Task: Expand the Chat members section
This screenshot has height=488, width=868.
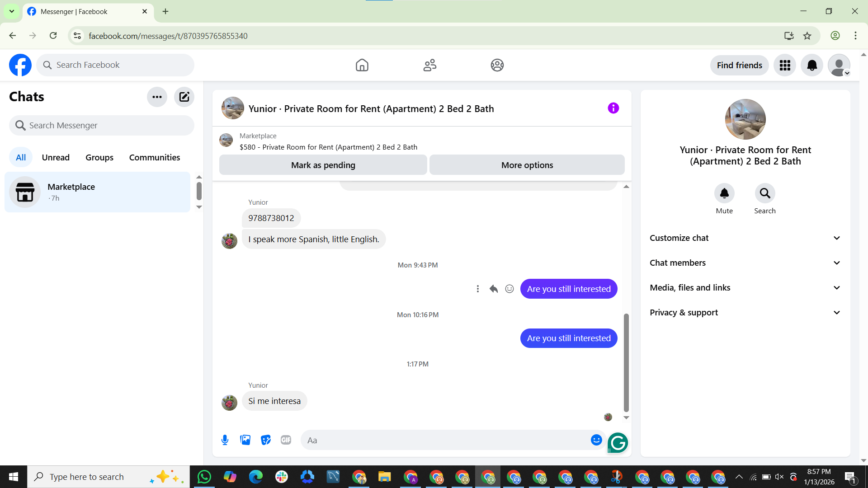Action: [745, 263]
